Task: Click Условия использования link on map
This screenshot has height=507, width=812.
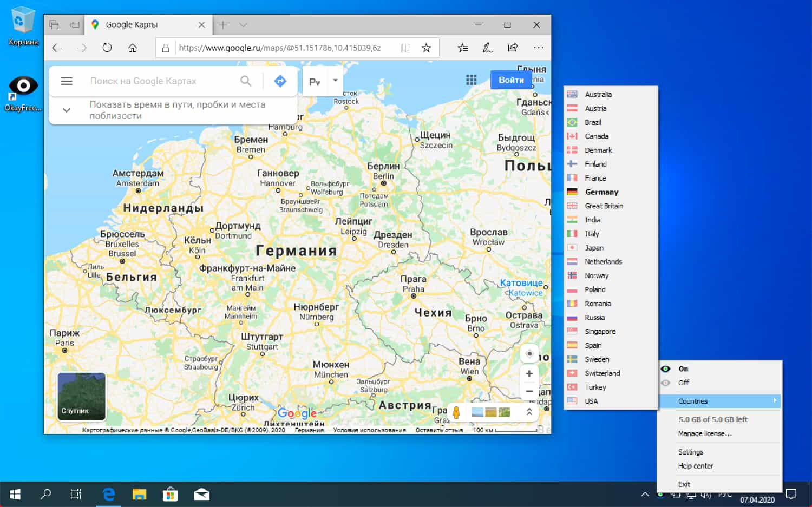Action: click(x=369, y=430)
